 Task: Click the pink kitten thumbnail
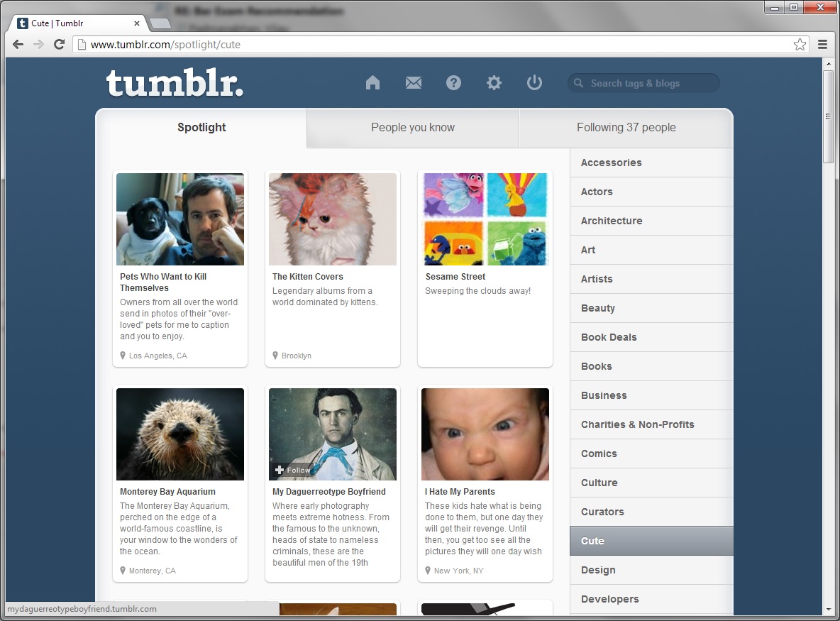click(x=333, y=219)
